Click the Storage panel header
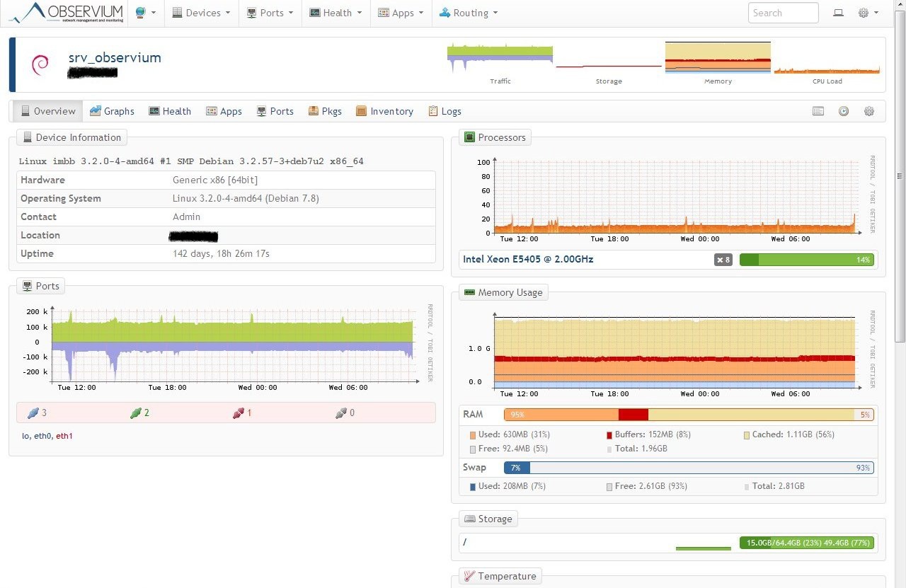This screenshot has height=588, width=906. click(488, 519)
